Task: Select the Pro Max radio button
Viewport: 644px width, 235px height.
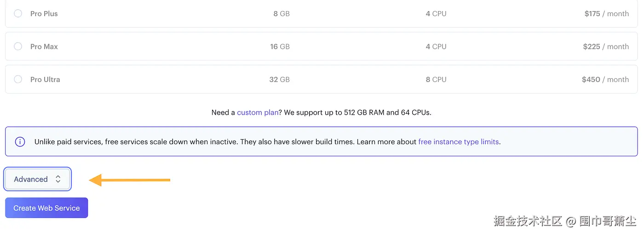Action: pyautogui.click(x=18, y=47)
